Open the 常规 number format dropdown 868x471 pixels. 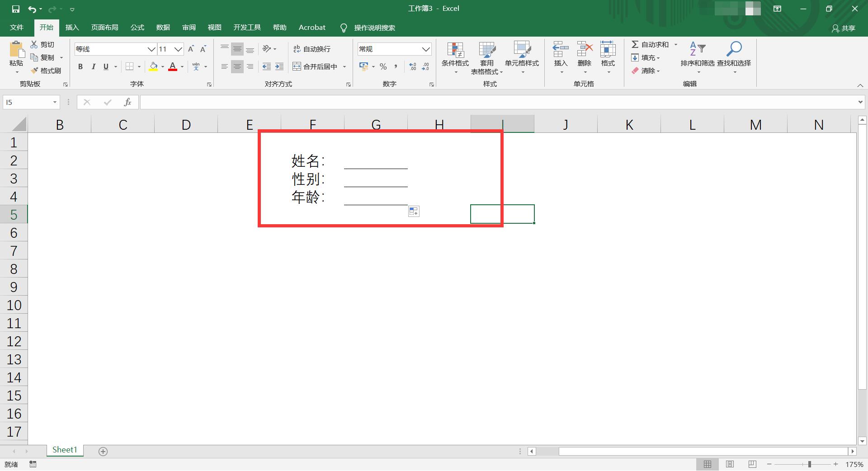tap(425, 49)
